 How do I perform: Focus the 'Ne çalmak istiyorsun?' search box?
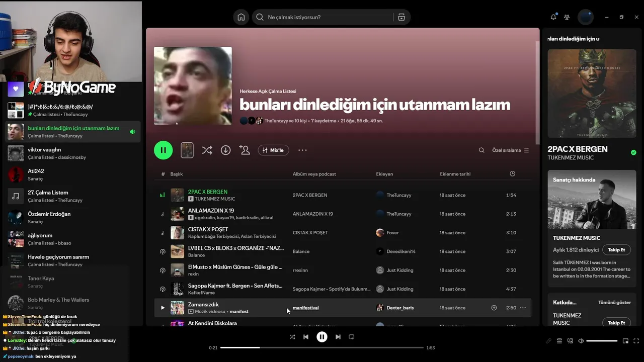tap(322, 17)
